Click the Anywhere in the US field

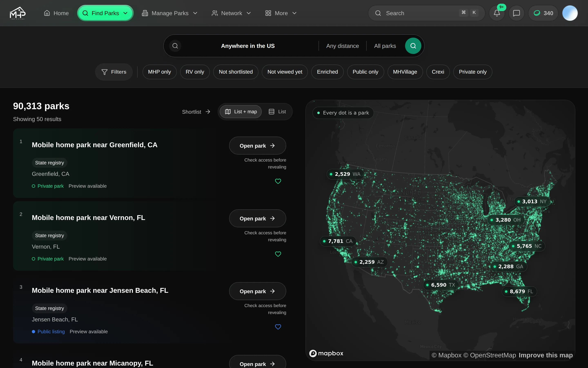[x=248, y=46]
